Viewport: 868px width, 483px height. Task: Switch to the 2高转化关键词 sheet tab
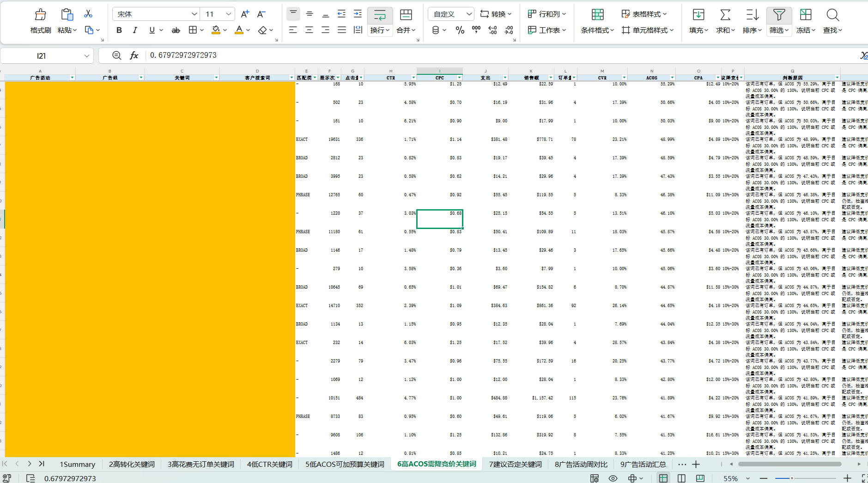(132, 464)
